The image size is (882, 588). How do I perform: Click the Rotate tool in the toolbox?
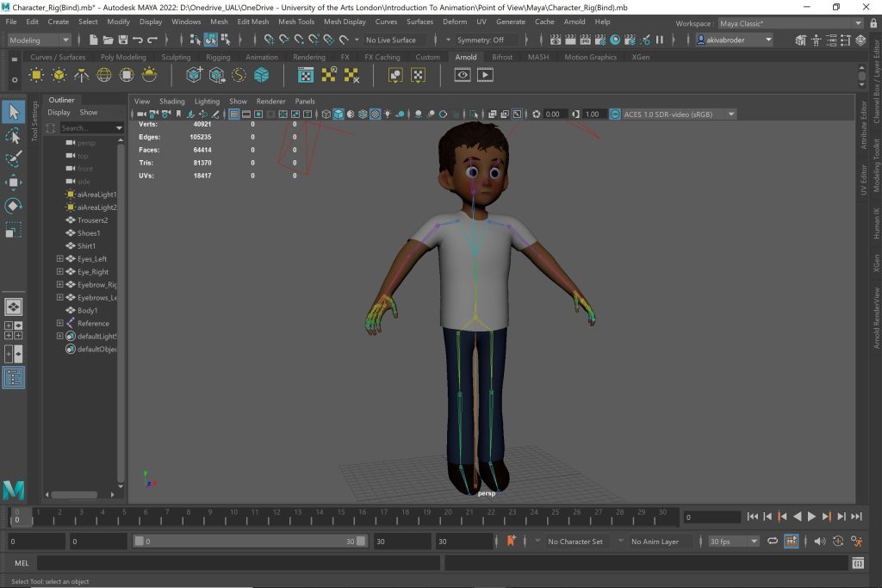(13, 206)
